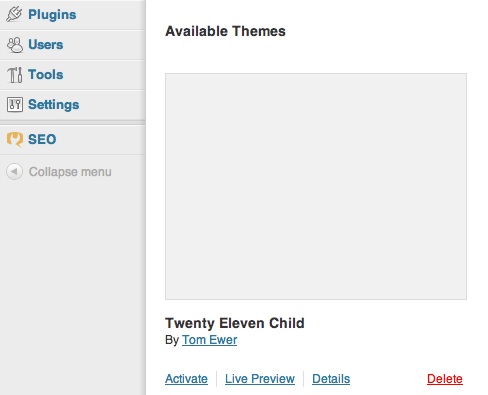Show theme Details
Viewport: 488px width, 395px height.
331,379
